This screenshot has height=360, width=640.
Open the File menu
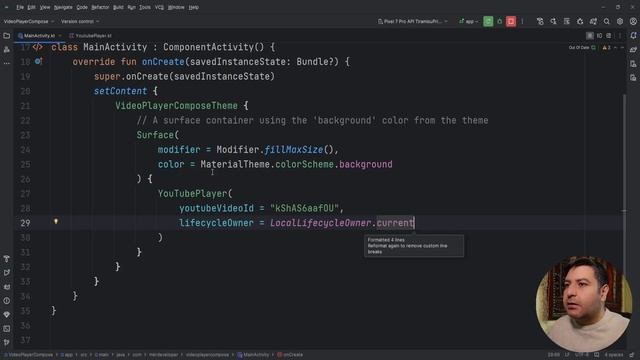[x=20, y=7]
